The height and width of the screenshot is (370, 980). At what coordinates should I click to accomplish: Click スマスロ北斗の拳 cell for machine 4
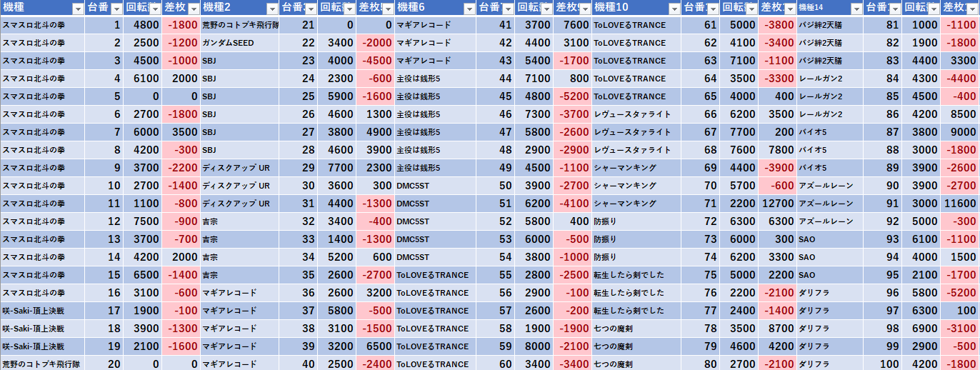pyautogui.click(x=43, y=79)
